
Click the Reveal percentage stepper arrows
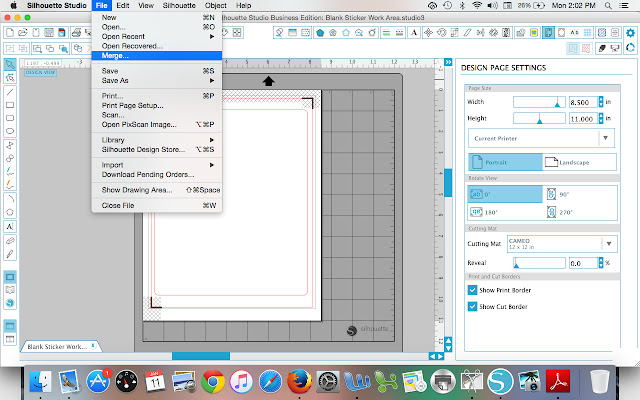(x=601, y=263)
